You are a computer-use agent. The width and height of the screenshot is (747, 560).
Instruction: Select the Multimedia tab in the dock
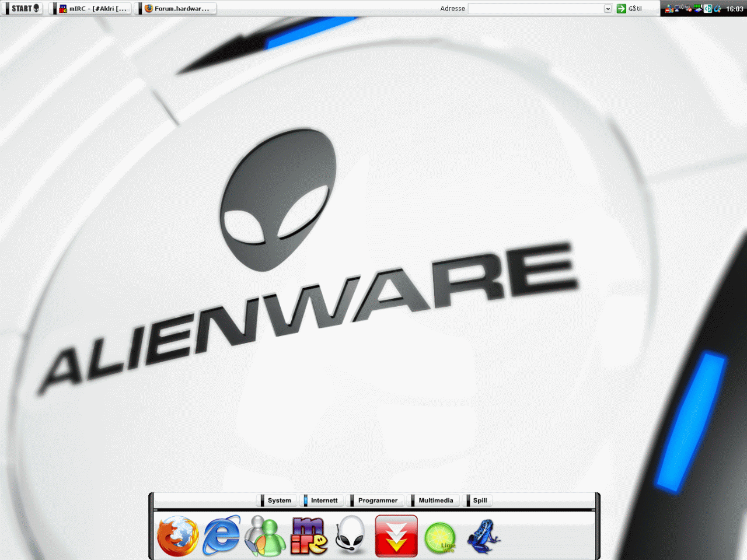[x=433, y=501]
